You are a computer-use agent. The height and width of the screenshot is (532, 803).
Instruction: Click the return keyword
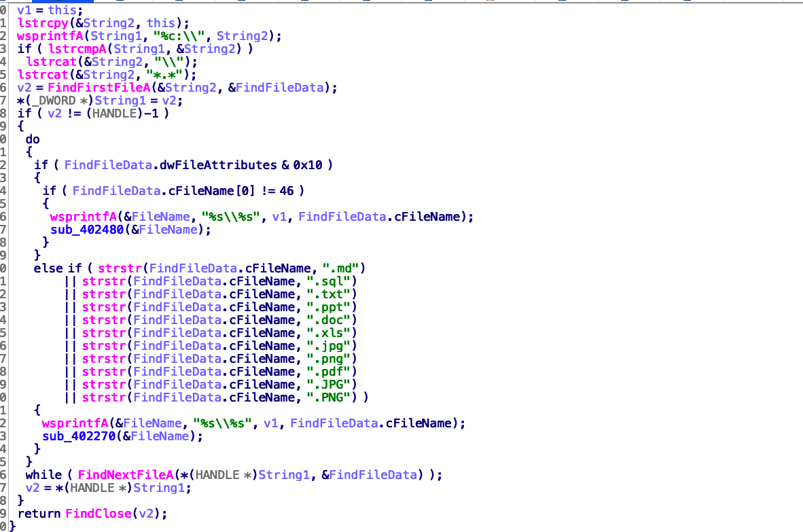pos(39,514)
